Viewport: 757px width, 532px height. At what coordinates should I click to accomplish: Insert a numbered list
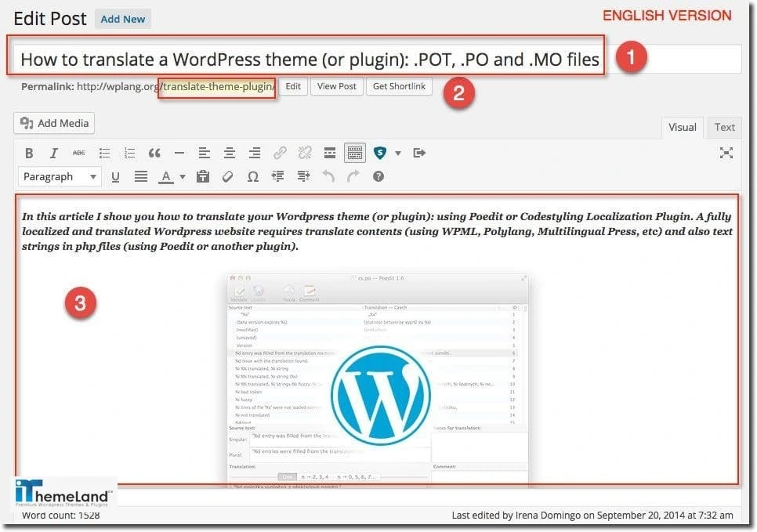click(x=129, y=153)
